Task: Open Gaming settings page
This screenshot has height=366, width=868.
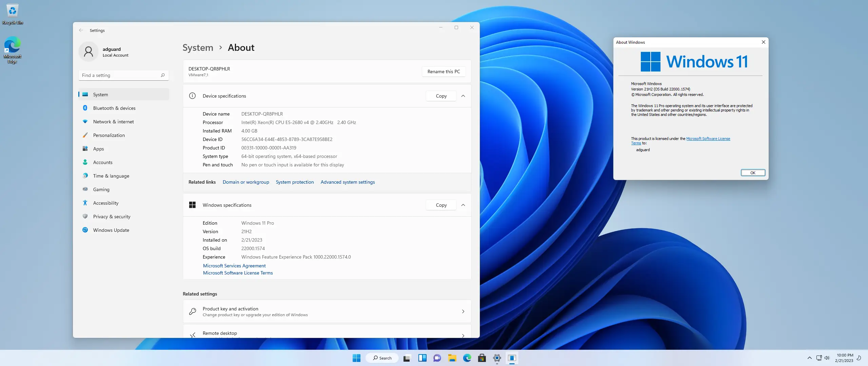Action: (x=124, y=189)
